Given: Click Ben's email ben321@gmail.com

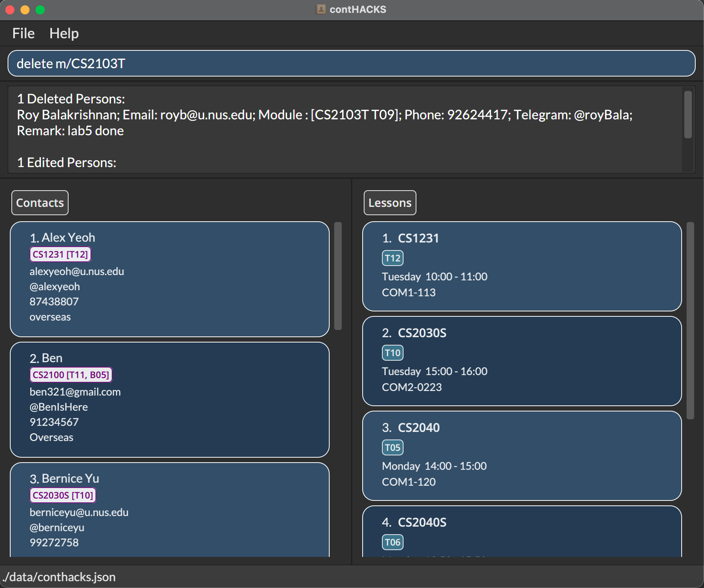Looking at the screenshot, I should click(x=75, y=392).
